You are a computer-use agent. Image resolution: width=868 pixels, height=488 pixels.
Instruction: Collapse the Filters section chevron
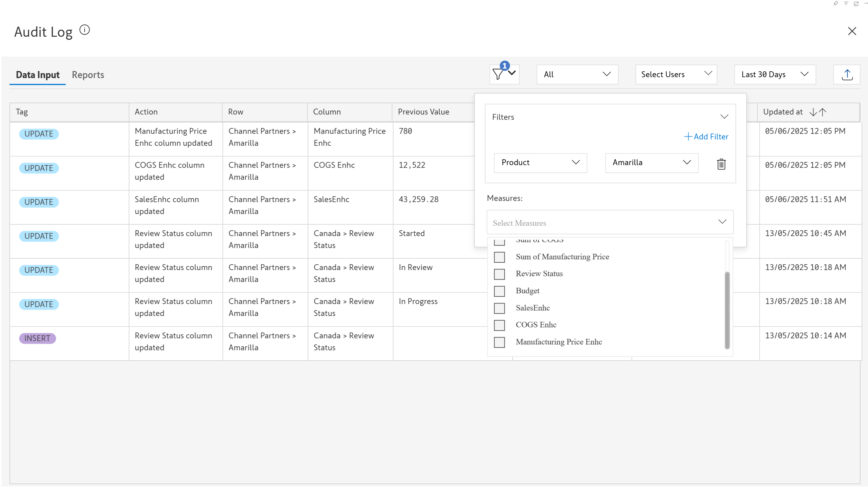[724, 117]
